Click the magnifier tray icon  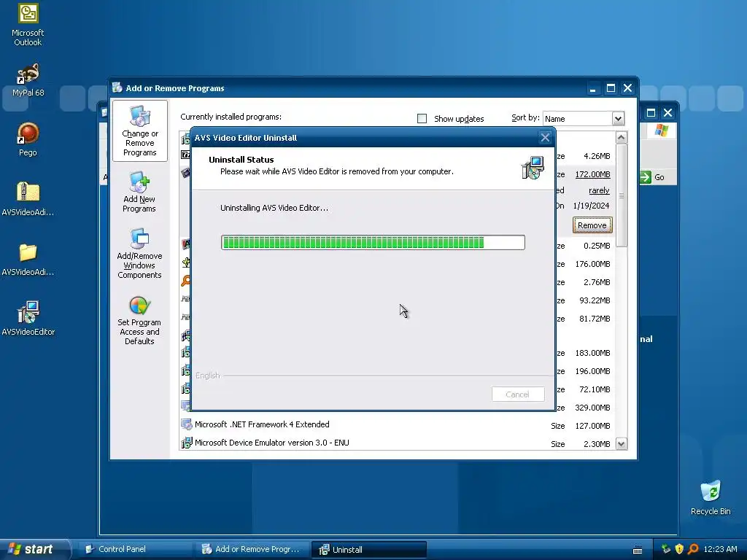pyautogui.click(x=693, y=549)
